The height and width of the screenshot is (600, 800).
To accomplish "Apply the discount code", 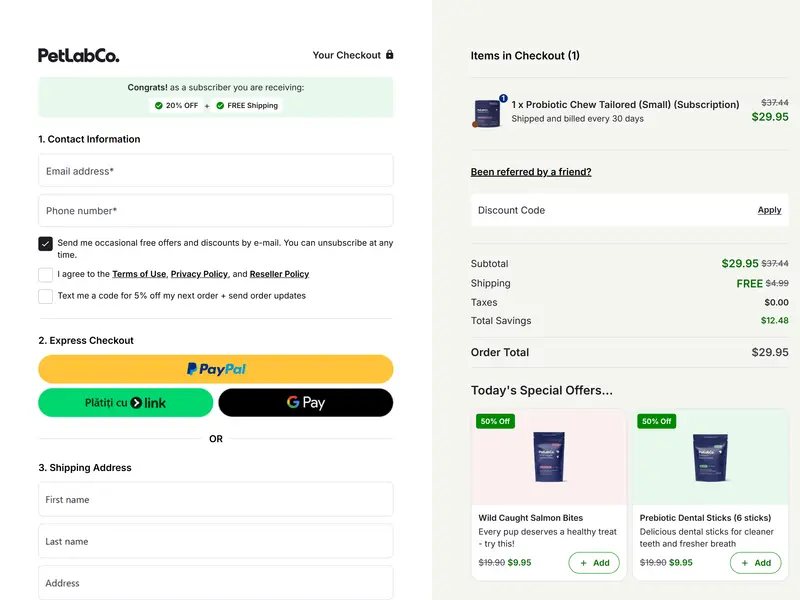I will tap(769, 210).
